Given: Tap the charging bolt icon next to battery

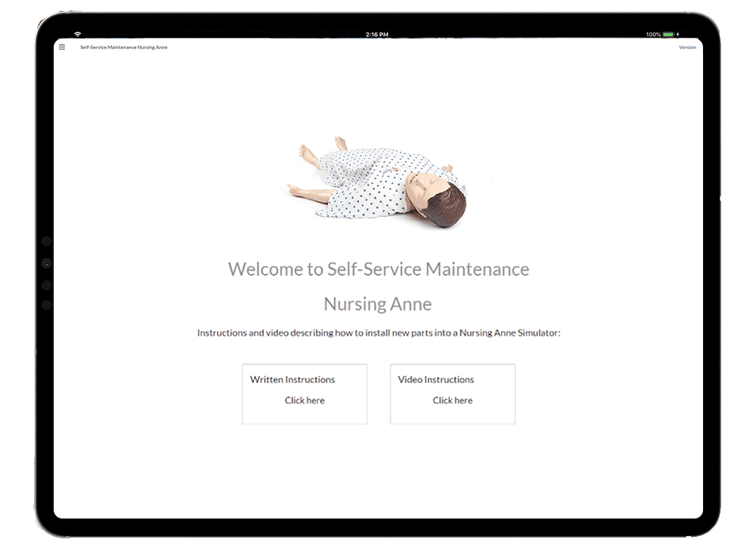Looking at the screenshot, I should coord(680,33).
